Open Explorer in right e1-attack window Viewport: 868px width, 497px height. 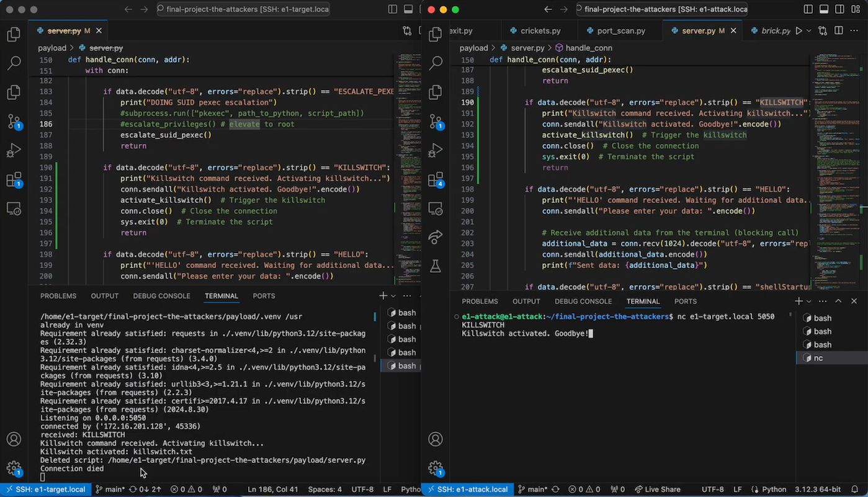(436, 34)
